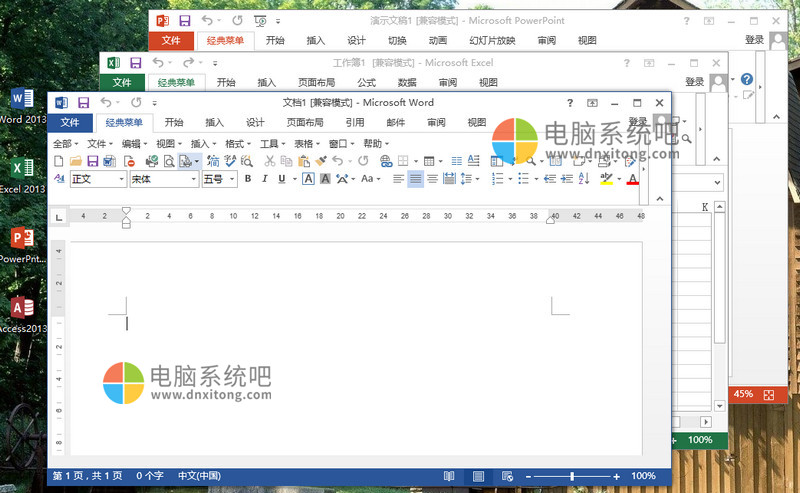Click 登录 in the Excel window

694,82
